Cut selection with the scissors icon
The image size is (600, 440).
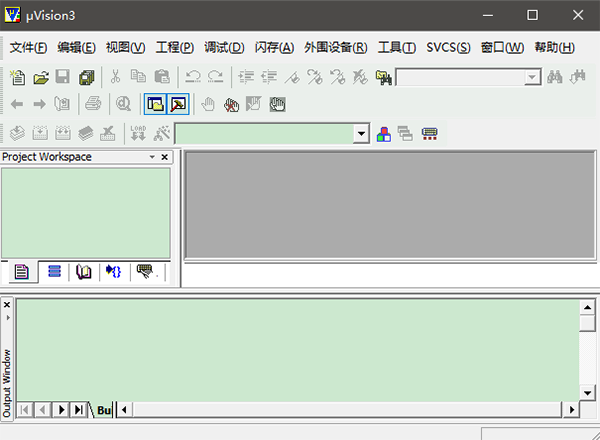115,77
